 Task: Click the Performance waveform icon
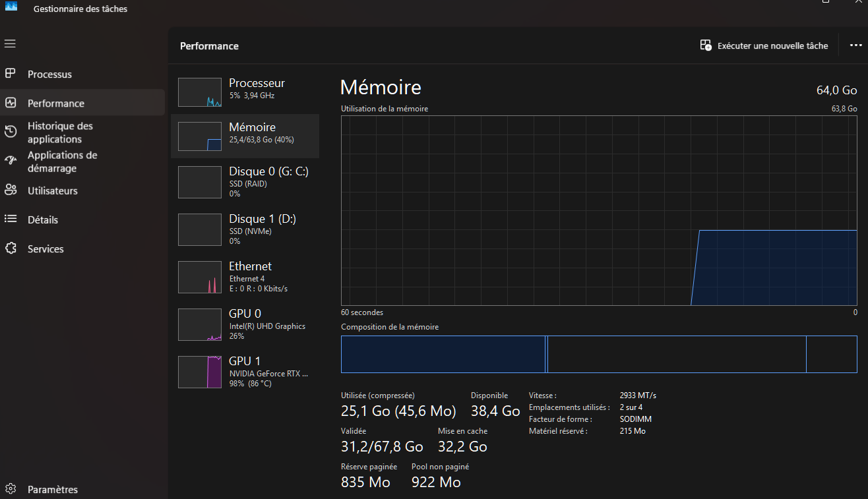[11, 103]
